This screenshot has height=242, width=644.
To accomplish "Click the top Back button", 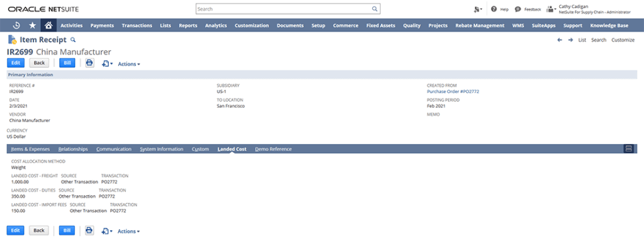I will tap(39, 63).
